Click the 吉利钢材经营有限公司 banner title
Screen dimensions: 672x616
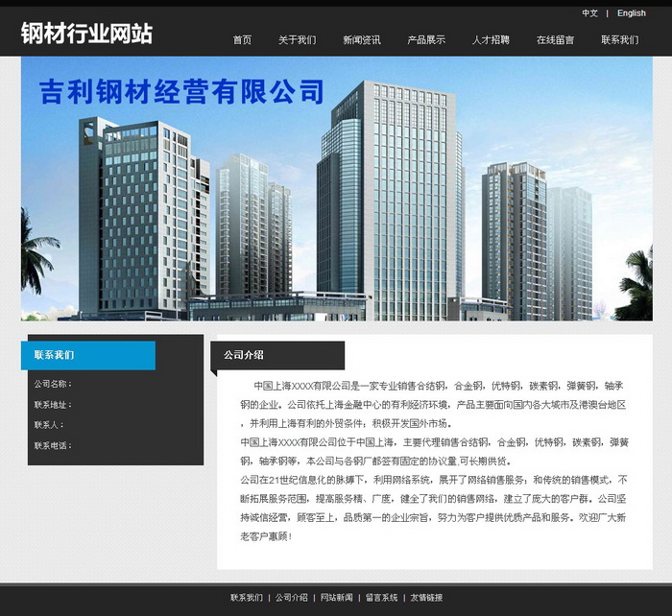click(x=181, y=92)
